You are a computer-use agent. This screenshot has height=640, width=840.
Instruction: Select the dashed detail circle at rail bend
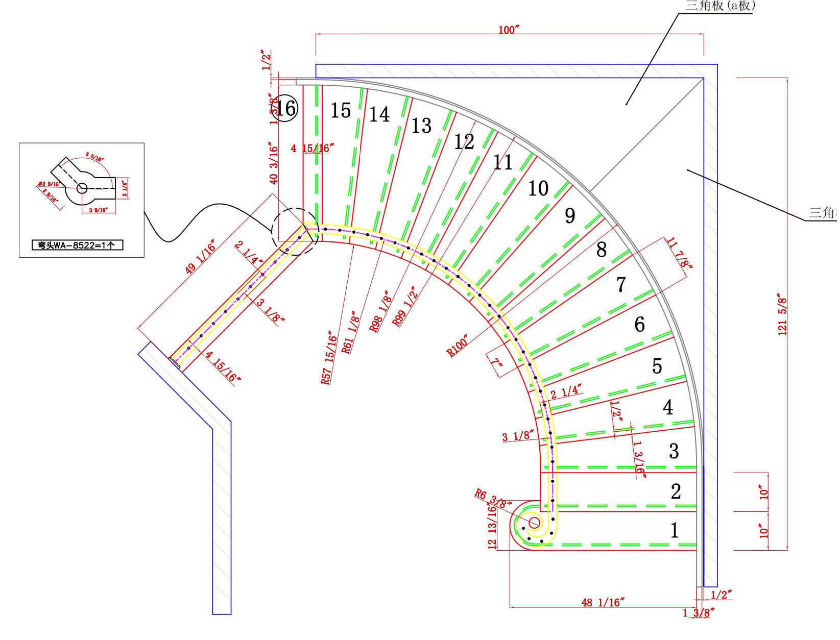click(x=296, y=232)
